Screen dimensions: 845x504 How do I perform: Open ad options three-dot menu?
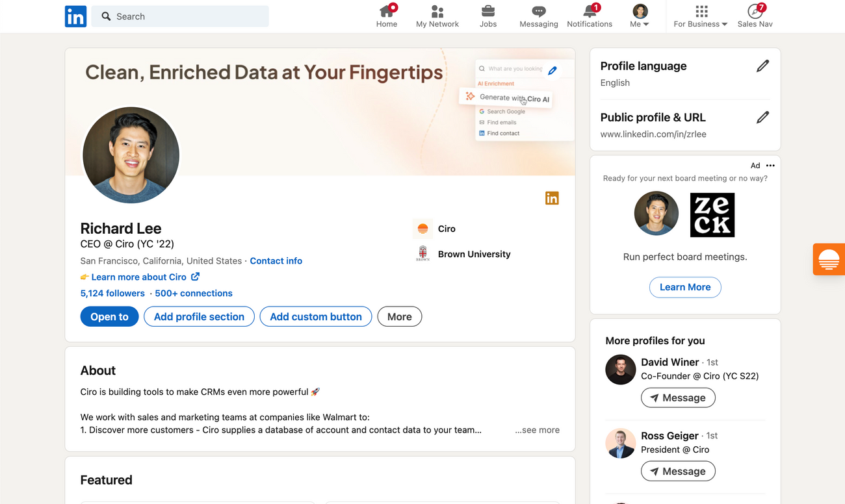[x=770, y=166]
